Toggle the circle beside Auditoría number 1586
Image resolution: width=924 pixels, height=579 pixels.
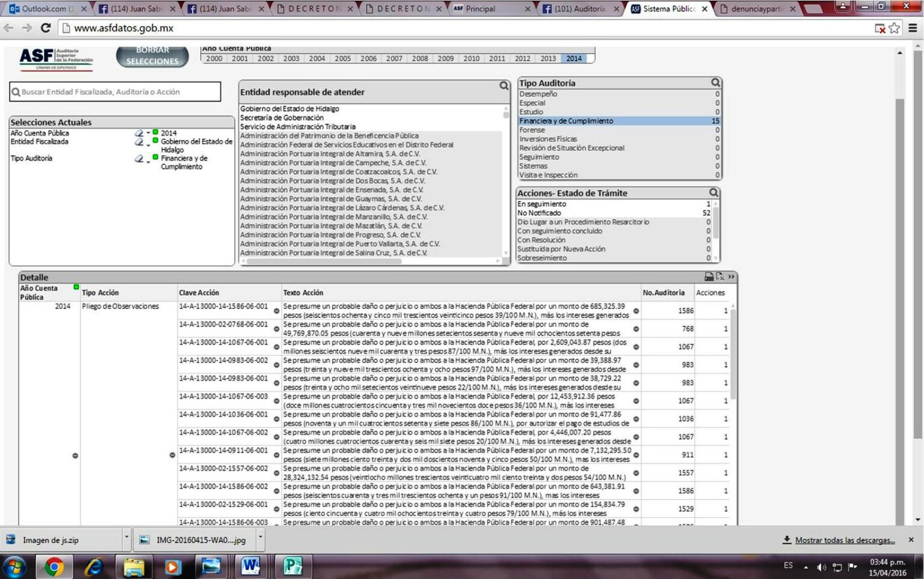tap(636, 311)
